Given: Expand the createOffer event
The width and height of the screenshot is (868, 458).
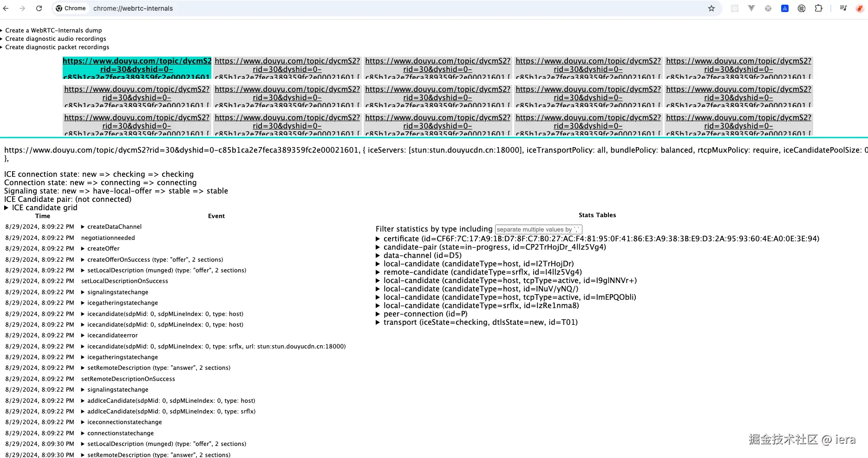Looking at the screenshot, I should click(100, 249).
